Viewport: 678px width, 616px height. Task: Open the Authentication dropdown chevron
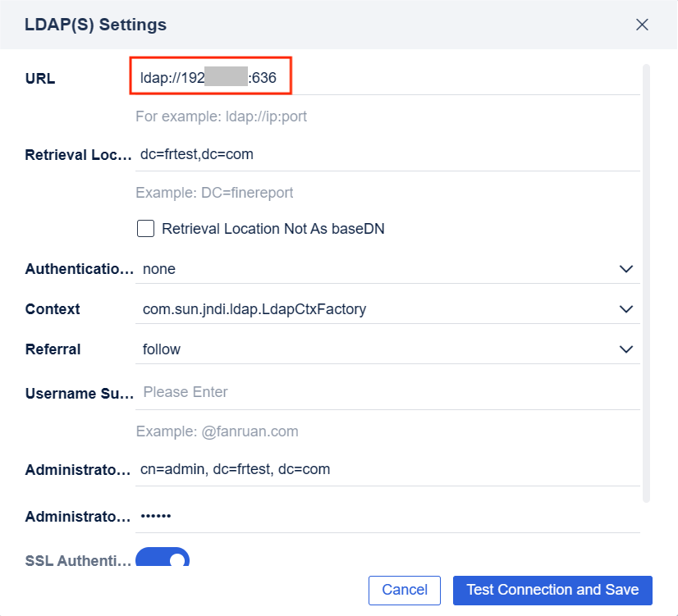point(625,269)
